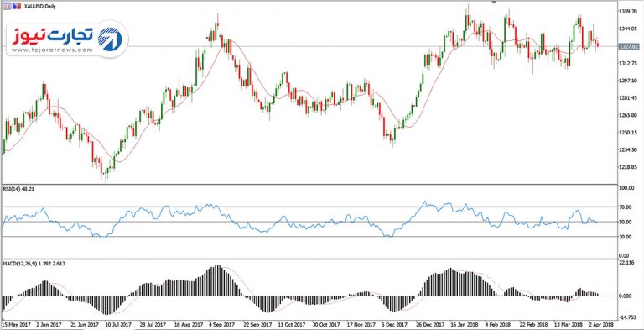The width and height of the screenshot is (644, 330).
Task: Click the XAUUSD,Daily chart title
Action: (x=39, y=7)
